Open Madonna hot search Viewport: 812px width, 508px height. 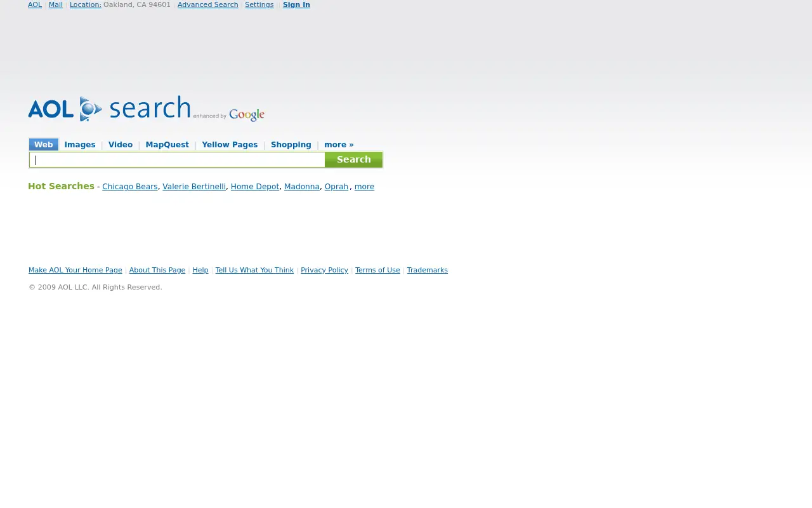coord(302,187)
